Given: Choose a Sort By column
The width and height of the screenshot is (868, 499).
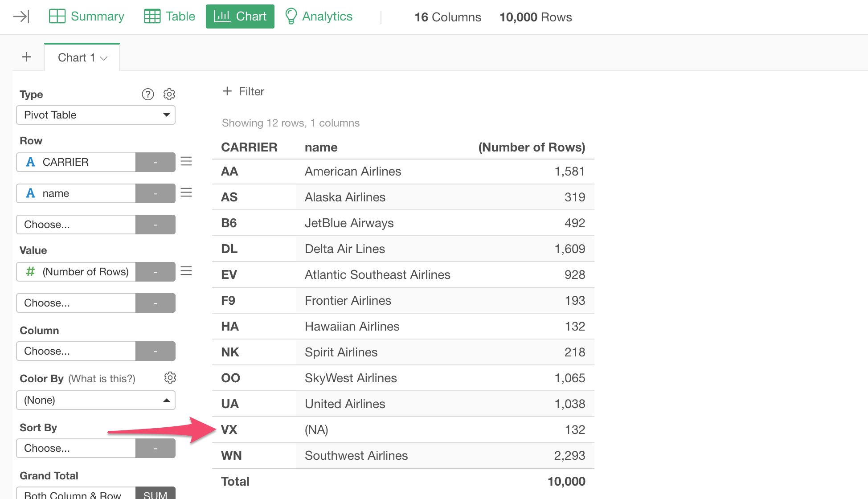Looking at the screenshot, I should (76, 448).
